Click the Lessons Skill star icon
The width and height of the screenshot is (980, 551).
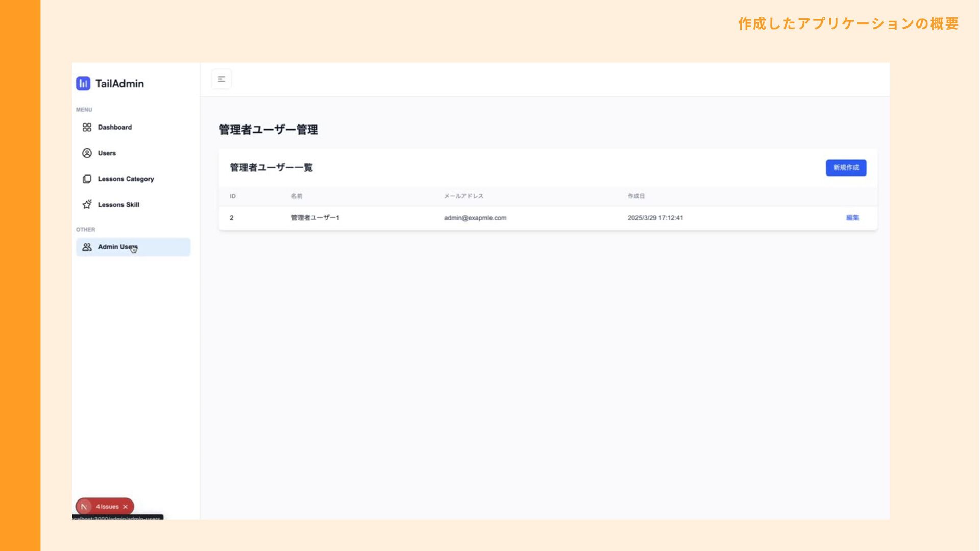87,205
